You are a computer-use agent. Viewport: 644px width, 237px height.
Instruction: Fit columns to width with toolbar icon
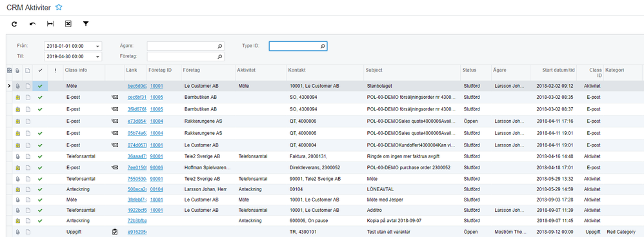coord(50,24)
